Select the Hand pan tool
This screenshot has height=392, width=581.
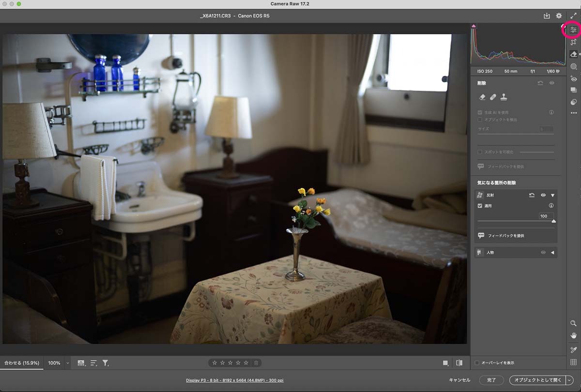pos(574,335)
